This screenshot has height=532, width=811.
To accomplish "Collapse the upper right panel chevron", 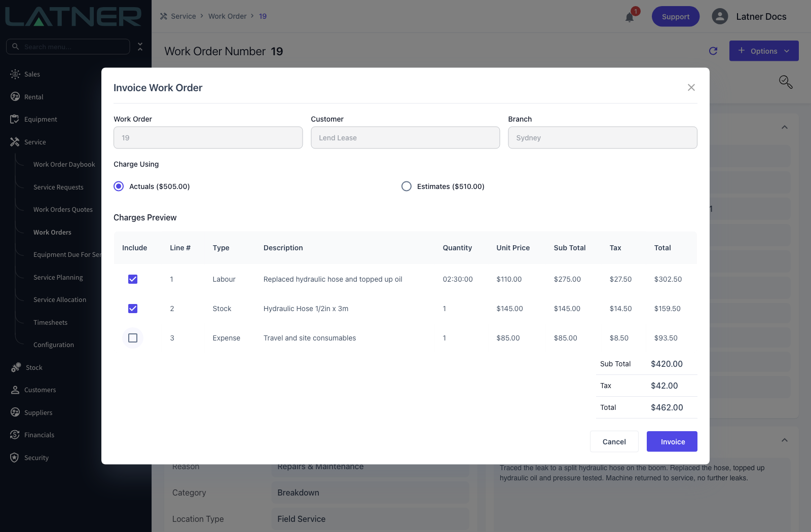I will (x=785, y=127).
